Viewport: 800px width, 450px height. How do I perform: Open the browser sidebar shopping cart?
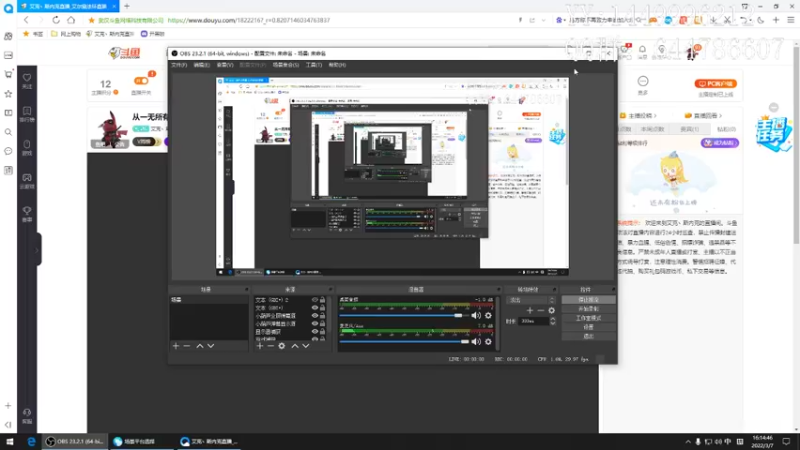click(x=8, y=74)
